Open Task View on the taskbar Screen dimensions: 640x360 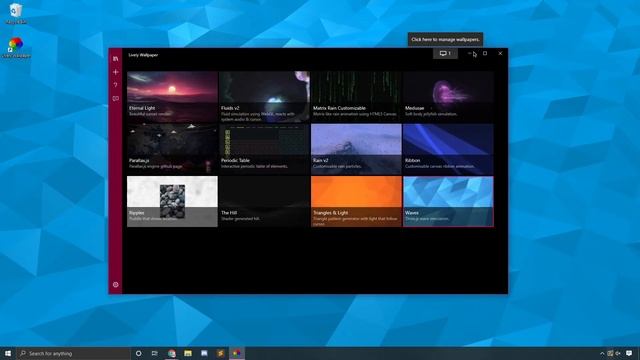(155, 353)
